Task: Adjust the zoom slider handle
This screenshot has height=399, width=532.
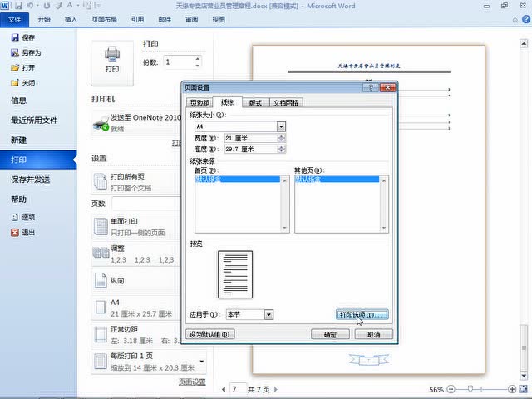Action: (470, 389)
